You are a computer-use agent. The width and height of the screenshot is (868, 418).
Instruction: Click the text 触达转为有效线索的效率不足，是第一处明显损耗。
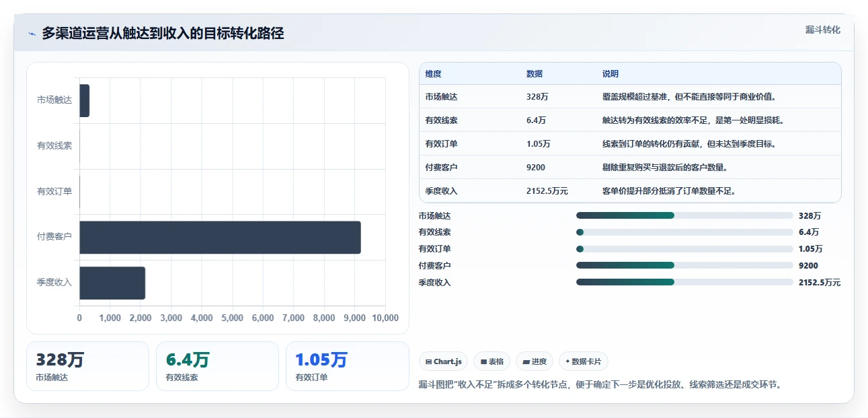coord(694,120)
